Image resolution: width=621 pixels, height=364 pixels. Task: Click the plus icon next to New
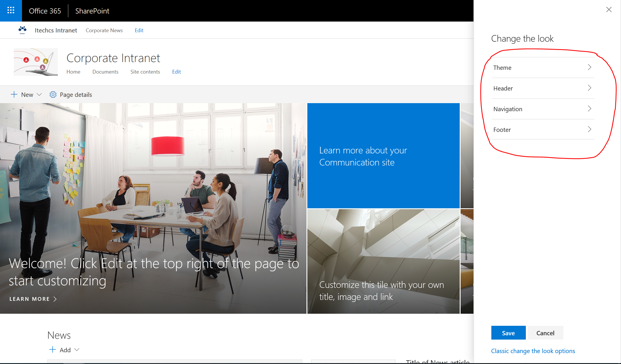14,95
